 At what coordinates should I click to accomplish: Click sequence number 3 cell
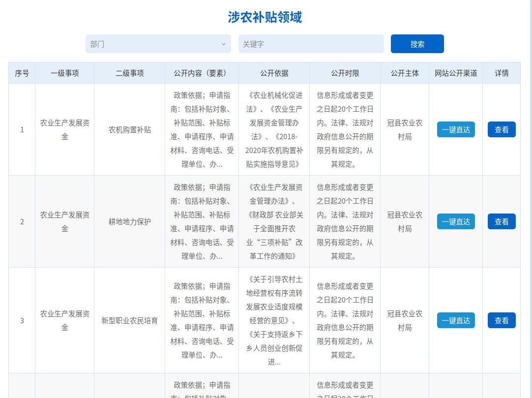coord(22,321)
